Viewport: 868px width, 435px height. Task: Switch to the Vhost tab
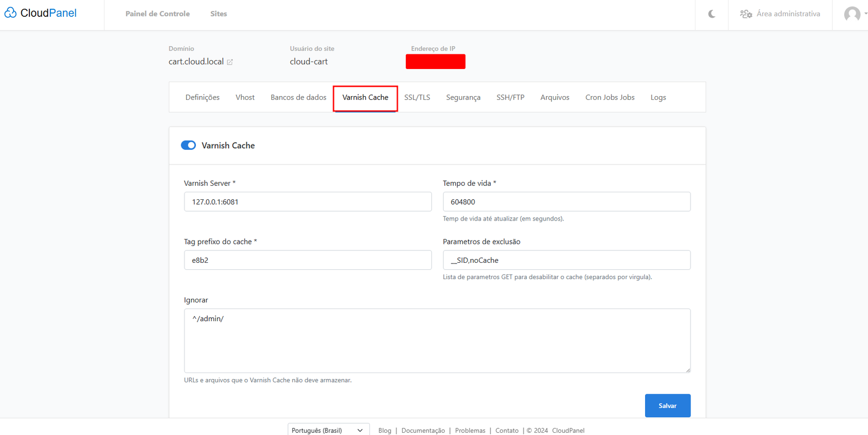(x=245, y=98)
